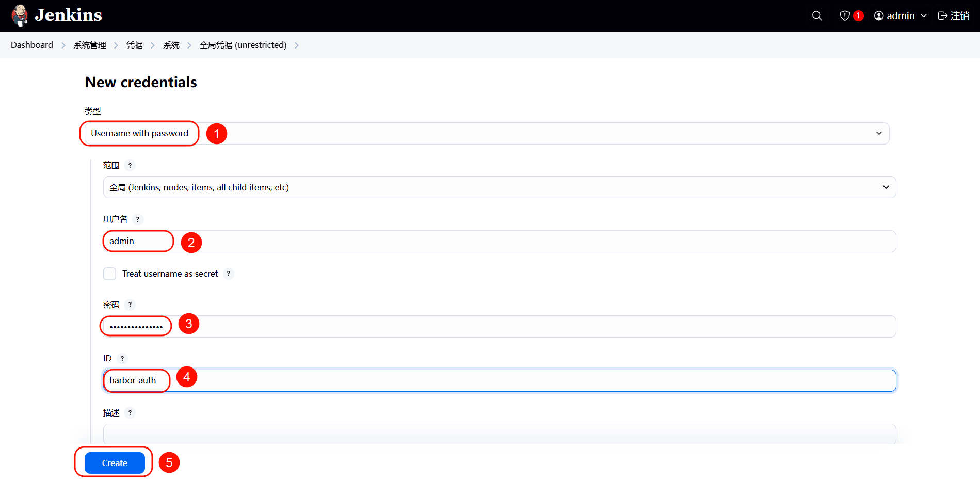Viewport: 980px width, 480px height.
Task: Expand the 范围 scope dropdown
Action: click(x=499, y=187)
